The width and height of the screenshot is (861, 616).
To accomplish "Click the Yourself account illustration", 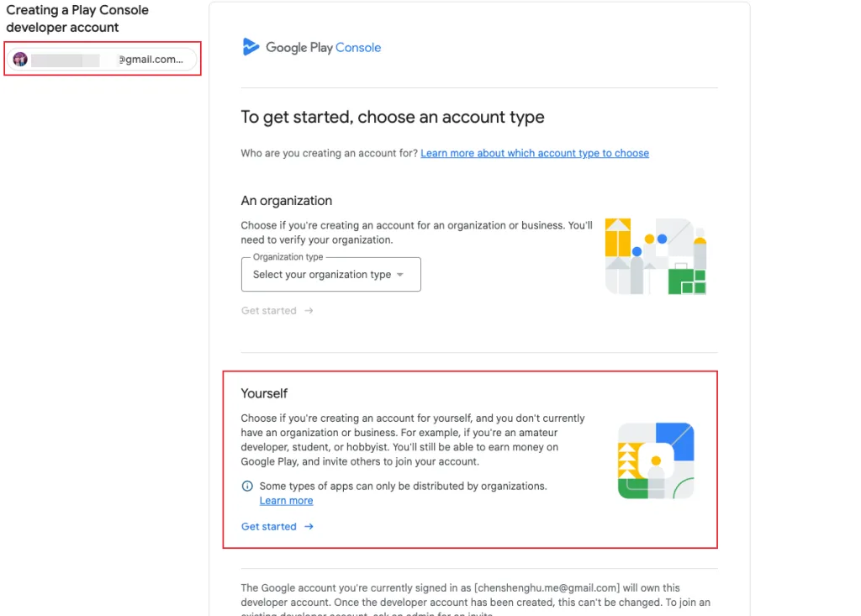I will coord(656,461).
